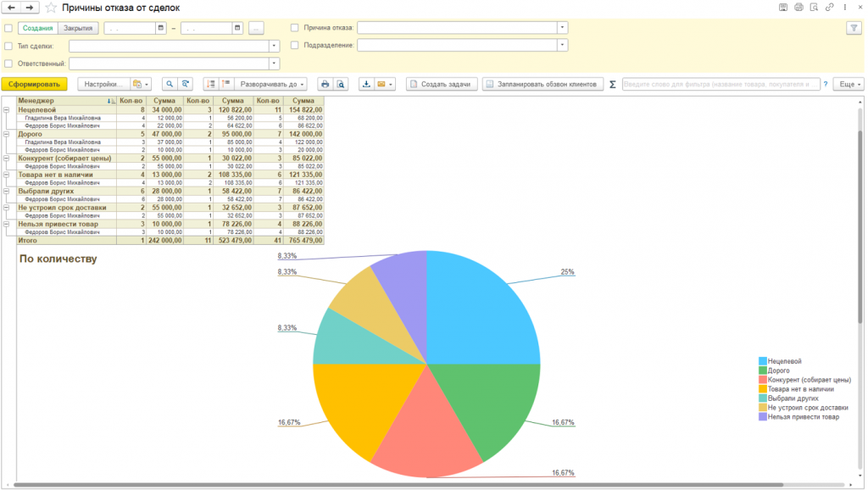Switch to the Закрытия date mode
The width and height of the screenshot is (868, 490).
[x=78, y=28]
